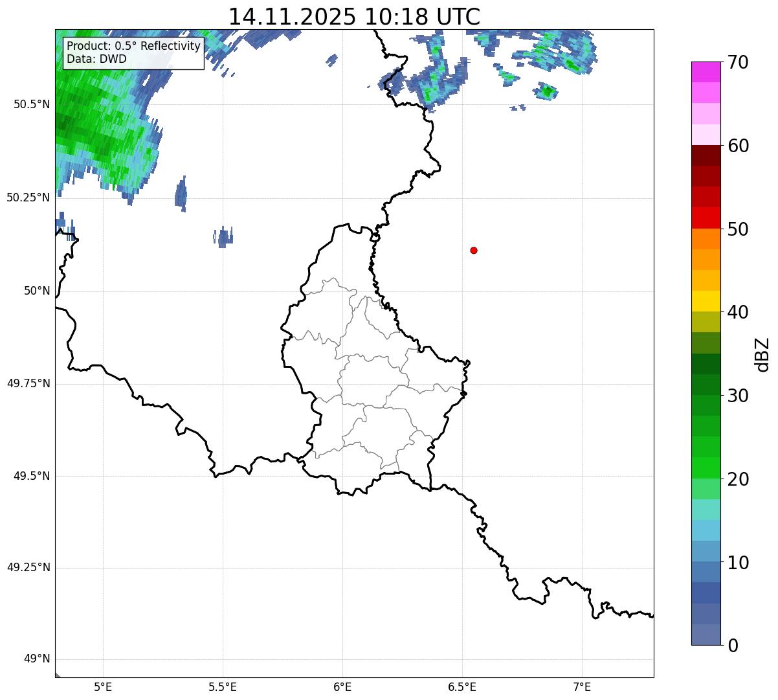Click the 50.5°N latitude label
Screen dimensions: 778x700
pos(32,104)
